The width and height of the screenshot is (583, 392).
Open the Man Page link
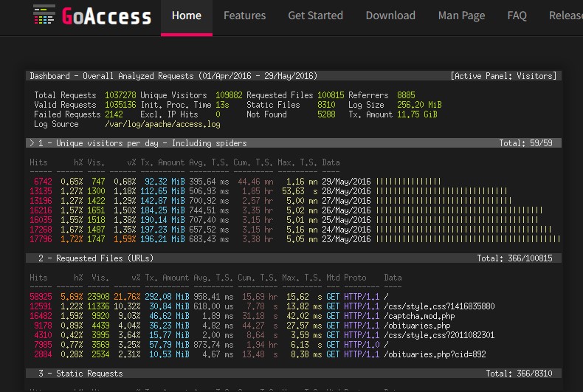[461, 16]
